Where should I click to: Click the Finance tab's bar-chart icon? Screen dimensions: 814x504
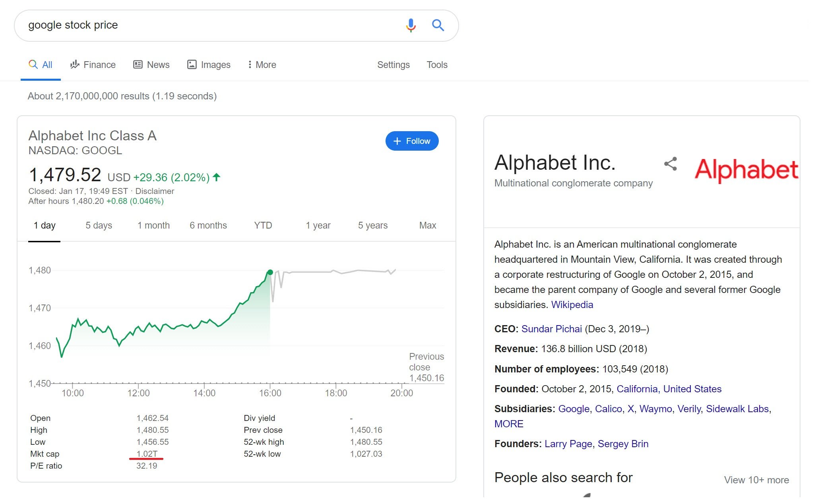75,64
